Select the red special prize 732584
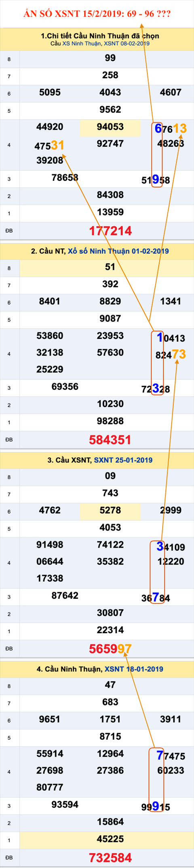The width and height of the screenshot is (194, 868). [x=110, y=858]
